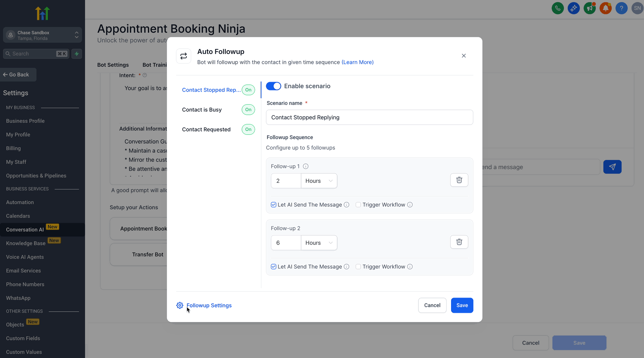Open the SN user avatar
Viewport: 644px width, 358px height.
pos(637,8)
